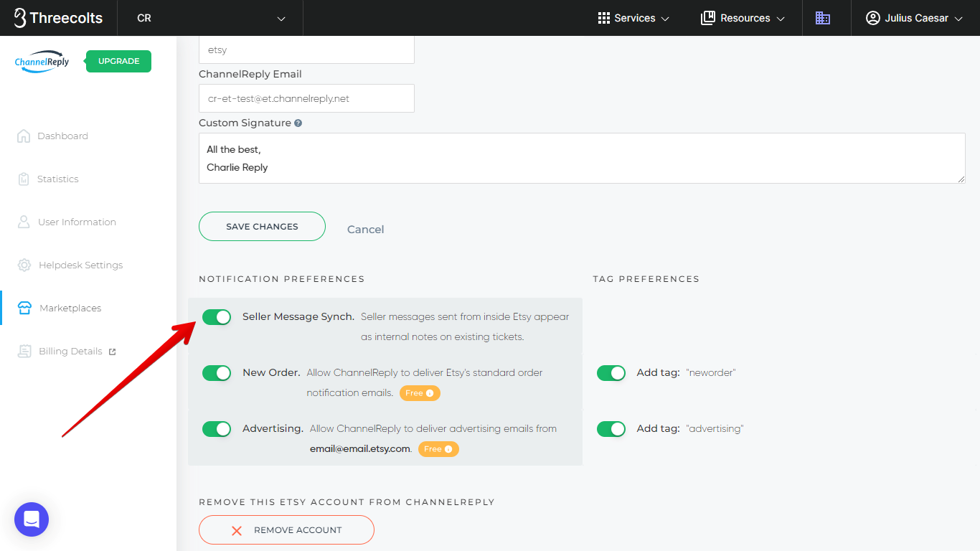Click the external link icon beside Billing Details
Image resolution: width=980 pixels, height=551 pixels.
(x=112, y=352)
